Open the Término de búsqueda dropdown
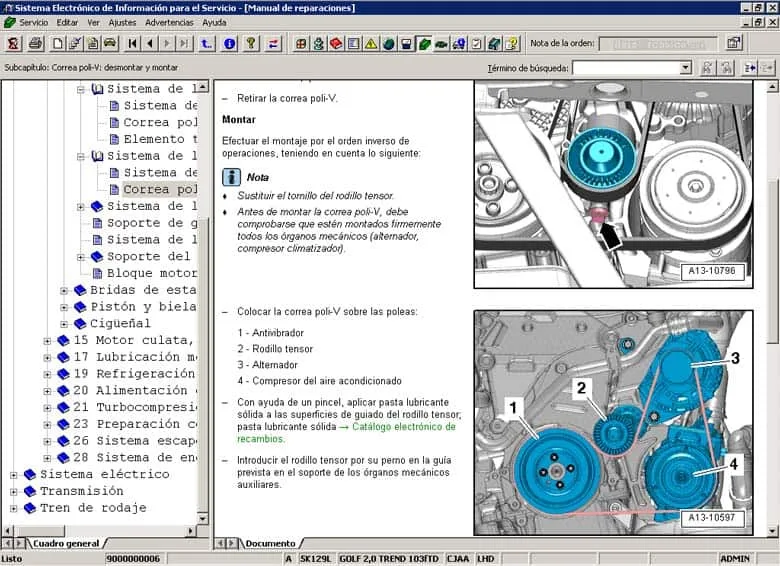 (x=685, y=68)
